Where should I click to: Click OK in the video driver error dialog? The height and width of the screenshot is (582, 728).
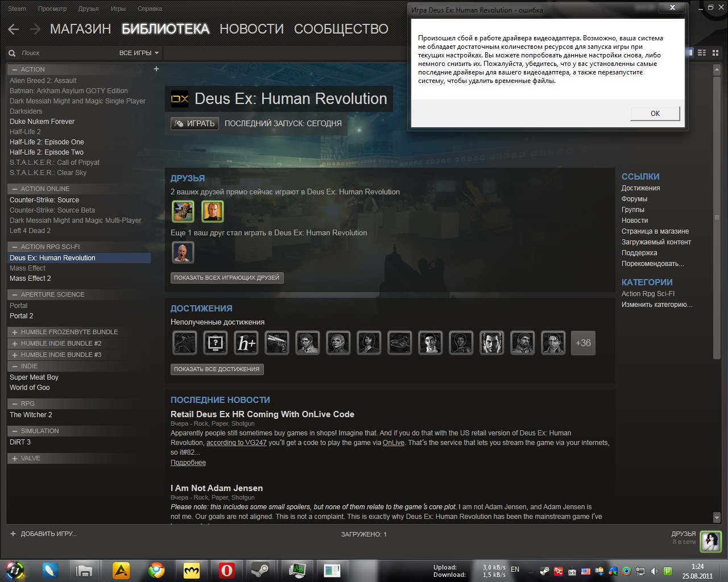tap(655, 113)
